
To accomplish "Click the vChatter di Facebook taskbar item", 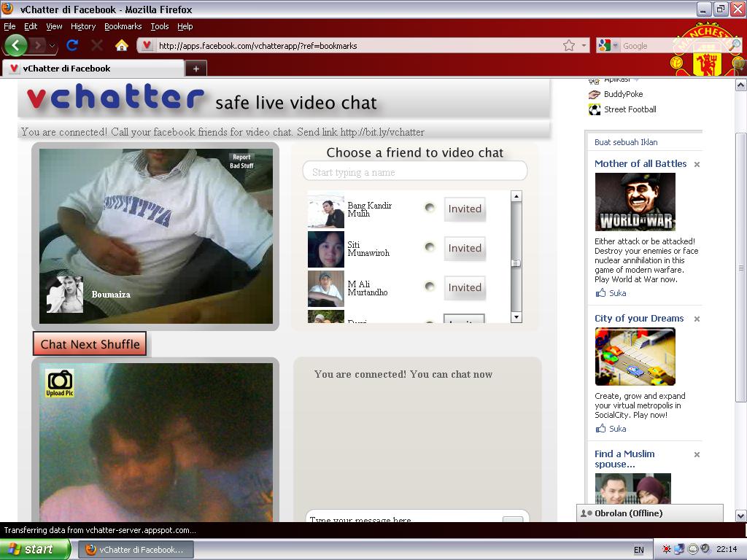I will pos(136,550).
